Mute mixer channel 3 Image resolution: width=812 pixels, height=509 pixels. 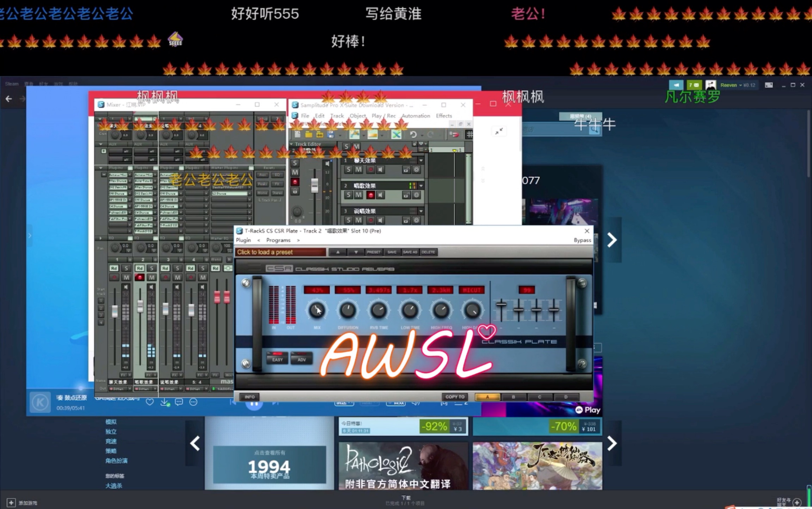(x=177, y=277)
